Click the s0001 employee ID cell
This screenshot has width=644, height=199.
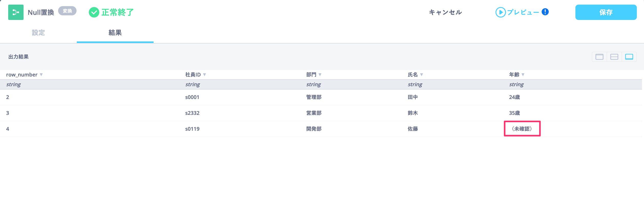[192, 97]
